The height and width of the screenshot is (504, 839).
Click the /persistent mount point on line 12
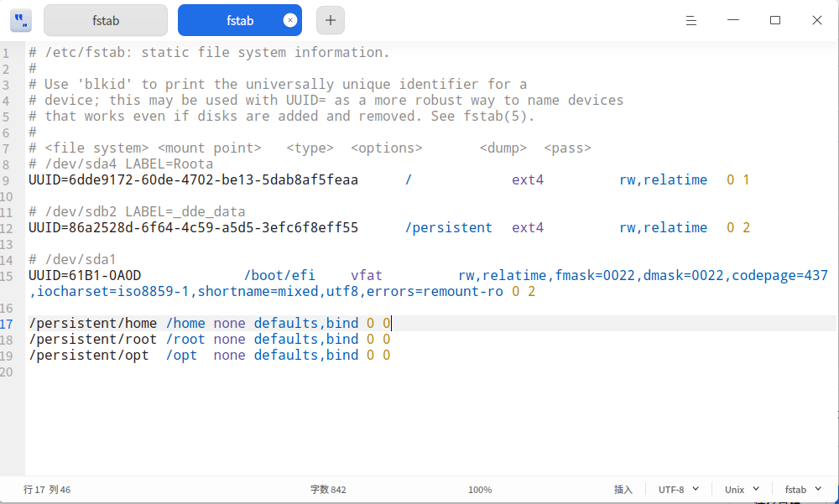pos(448,227)
